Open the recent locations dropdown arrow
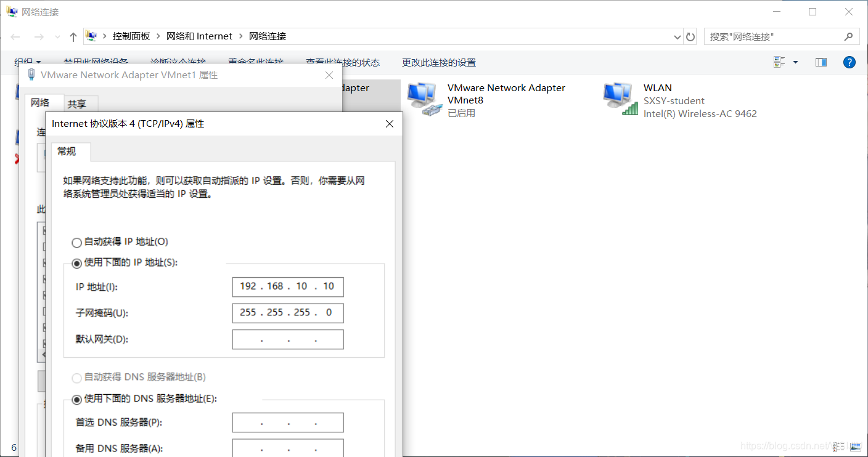Viewport: 868px width, 457px height. (x=58, y=37)
